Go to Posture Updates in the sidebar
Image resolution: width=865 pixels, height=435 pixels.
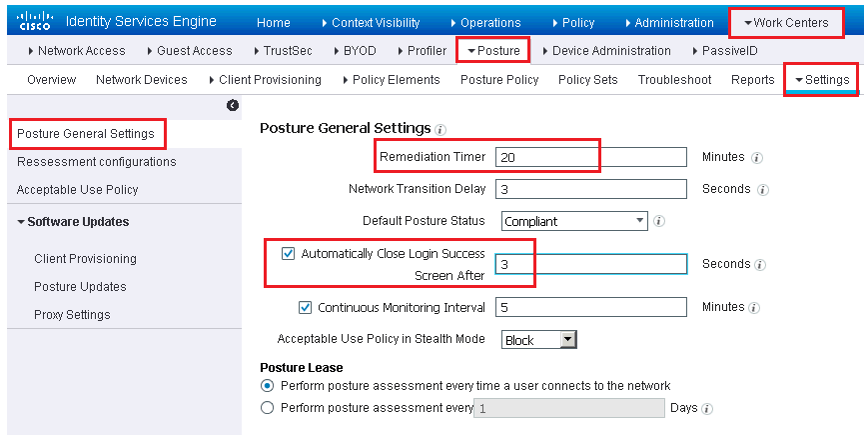pos(81,287)
